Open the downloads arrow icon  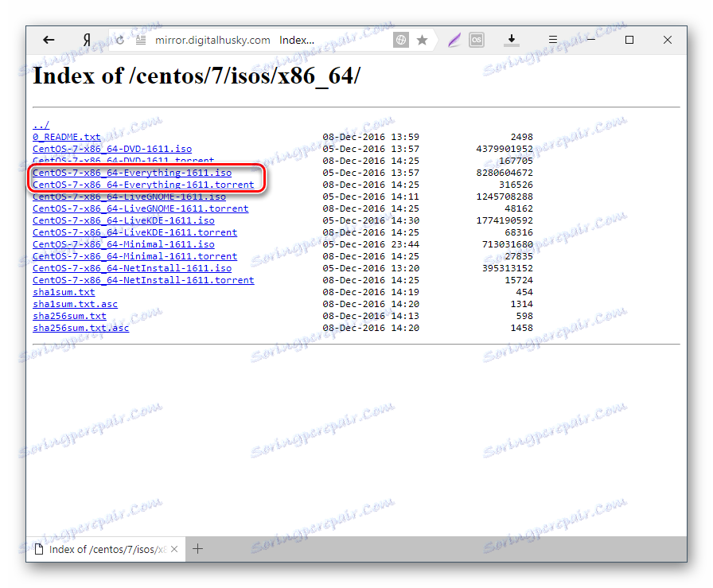tap(512, 39)
